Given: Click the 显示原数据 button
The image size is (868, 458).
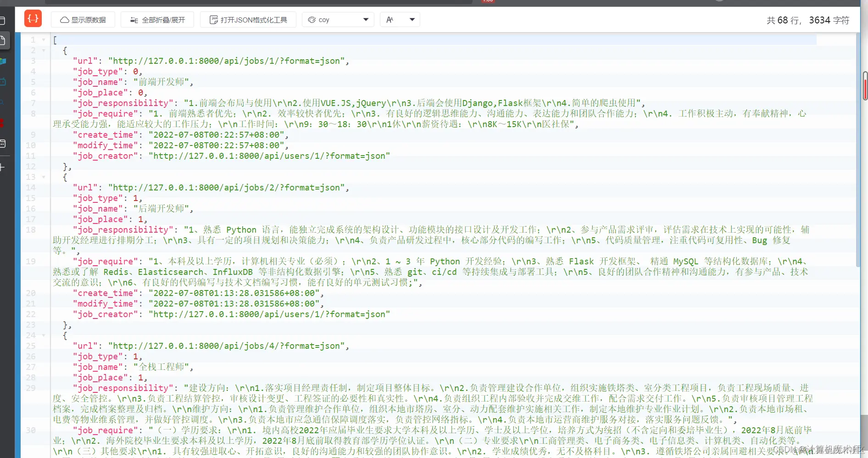Looking at the screenshot, I should (x=83, y=20).
